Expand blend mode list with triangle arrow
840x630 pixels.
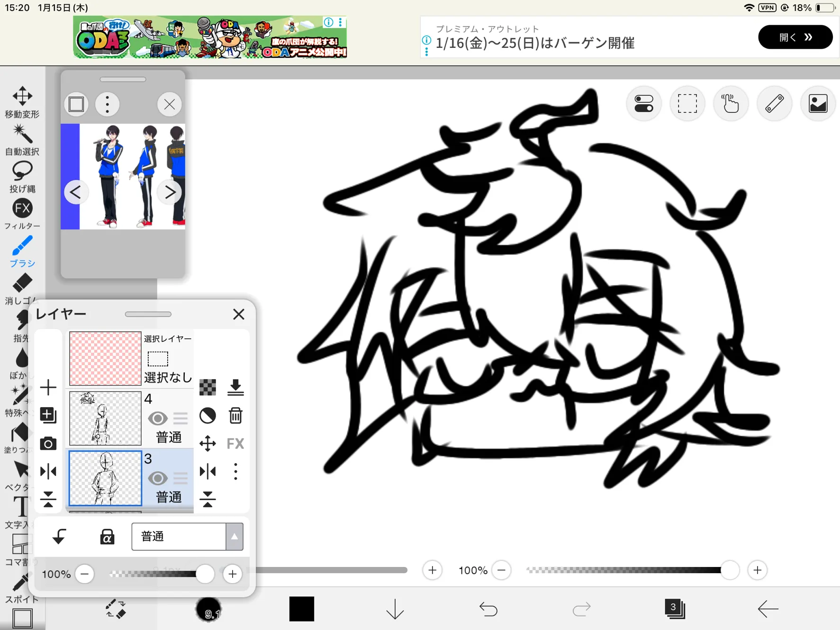coord(235,537)
